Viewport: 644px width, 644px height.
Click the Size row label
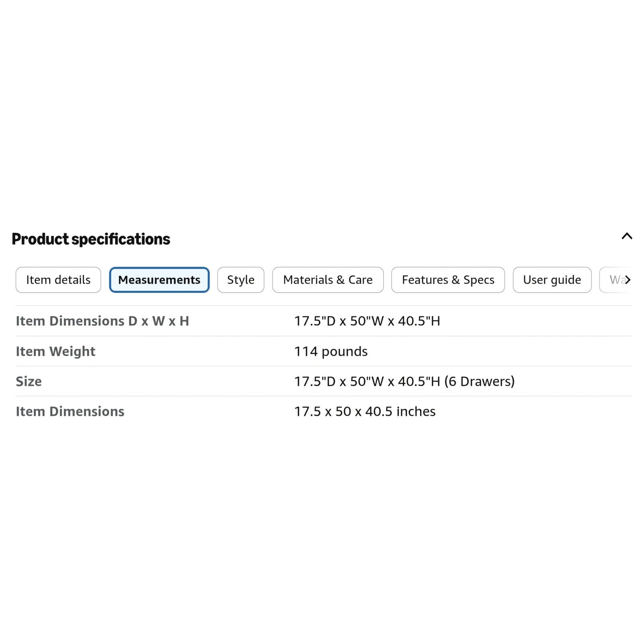(x=29, y=381)
